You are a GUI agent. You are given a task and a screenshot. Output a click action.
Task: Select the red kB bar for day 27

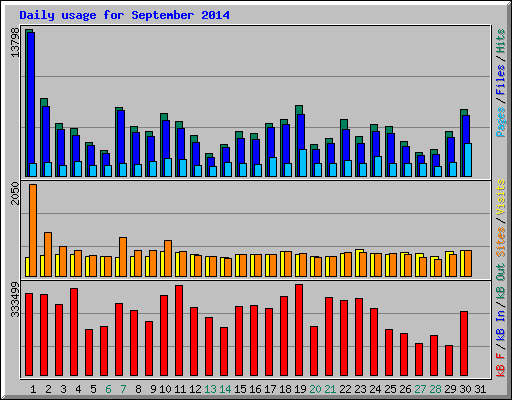click(x=419, y=360)
